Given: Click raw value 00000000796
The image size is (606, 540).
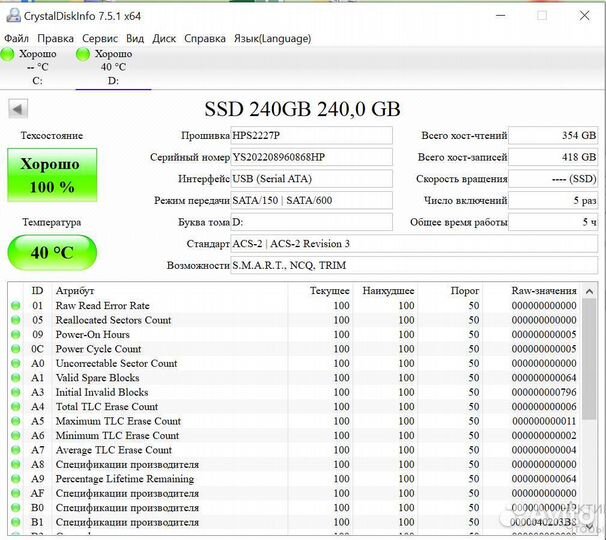Looking at the screenshot, I should click(x=544, y=392).
